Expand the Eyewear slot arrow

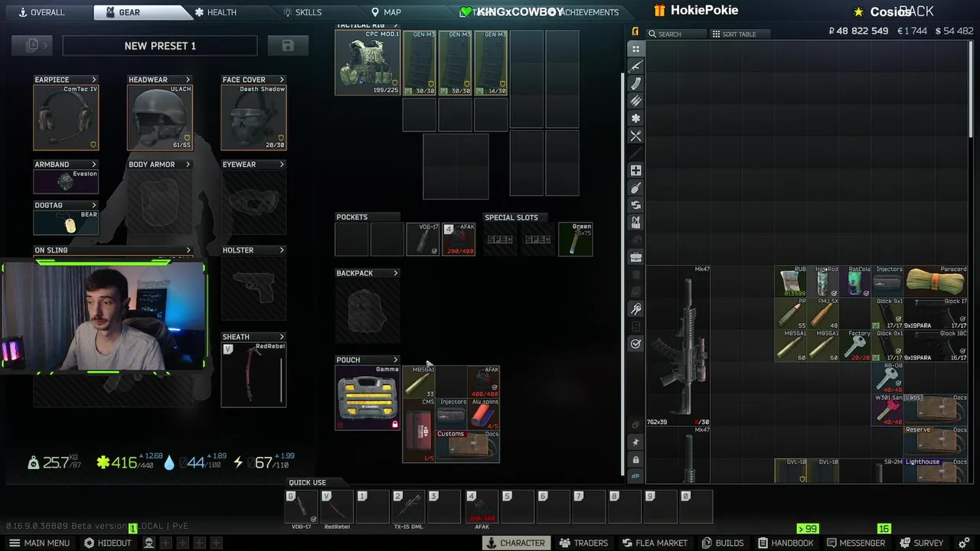282,165
